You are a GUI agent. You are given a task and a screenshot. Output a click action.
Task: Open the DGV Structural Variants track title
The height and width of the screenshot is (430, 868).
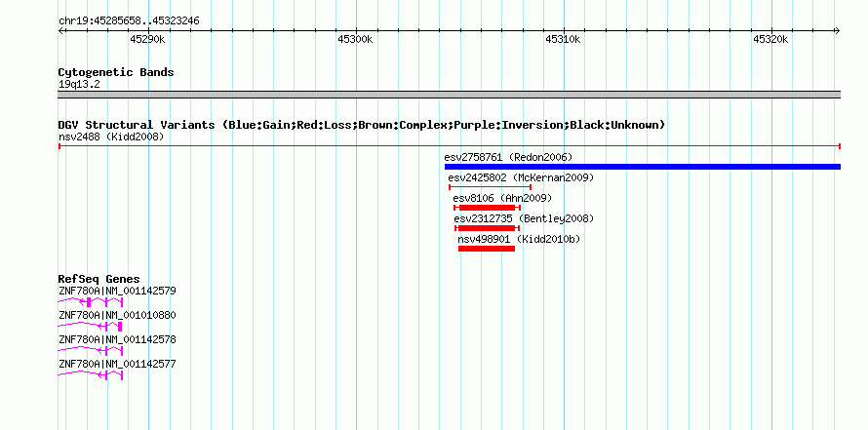tap(362, 125)
